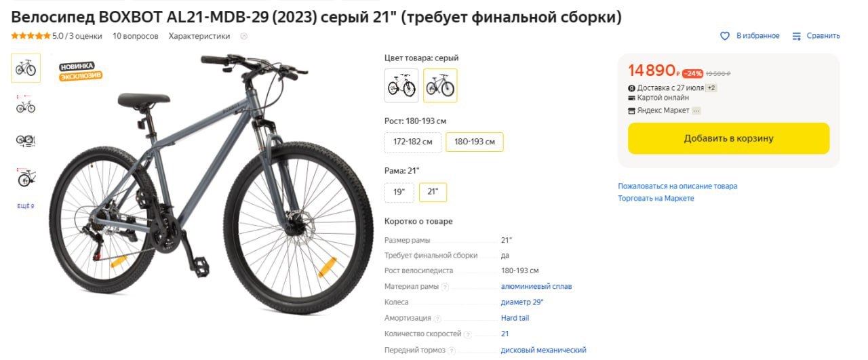868x360 pixels.
Task: Click the small icon after Характеристики
Action: tap(244, 36)
